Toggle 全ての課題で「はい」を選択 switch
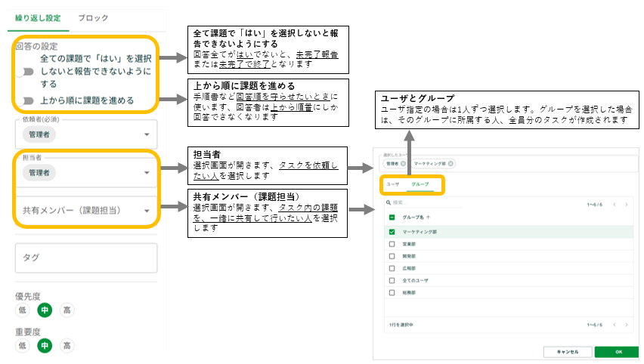This screenshot has height=364, width=644. [x=29, y=71]
